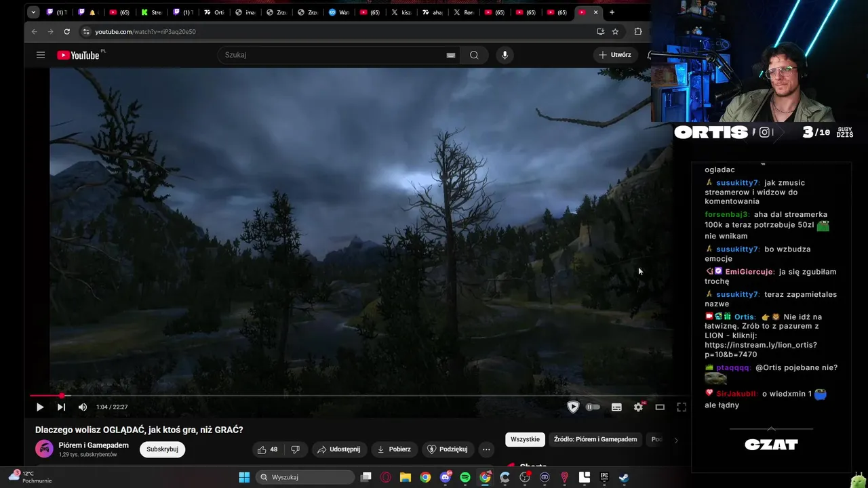868x488 pixels.
Task: Start voice search with the microphone
Action: point(505,55)
